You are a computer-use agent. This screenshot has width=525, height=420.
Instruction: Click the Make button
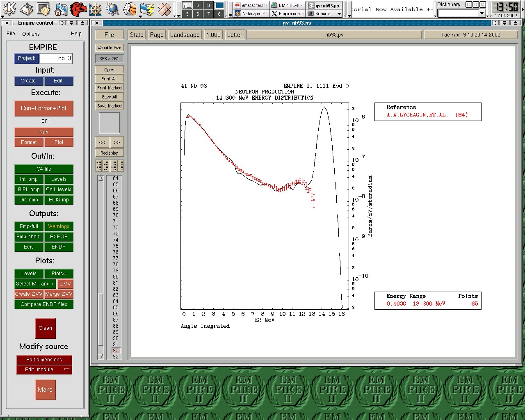45,390
